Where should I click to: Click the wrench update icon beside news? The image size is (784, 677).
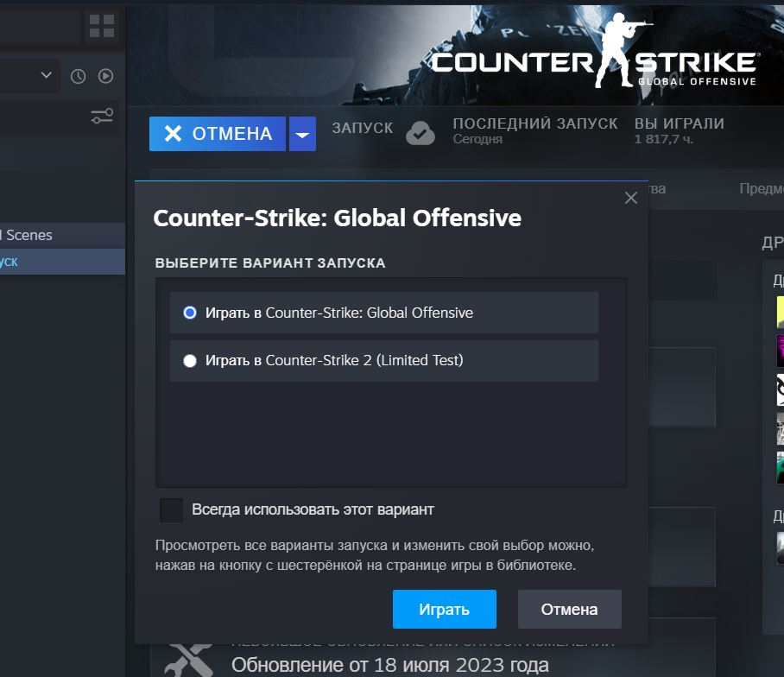point(189,660)
